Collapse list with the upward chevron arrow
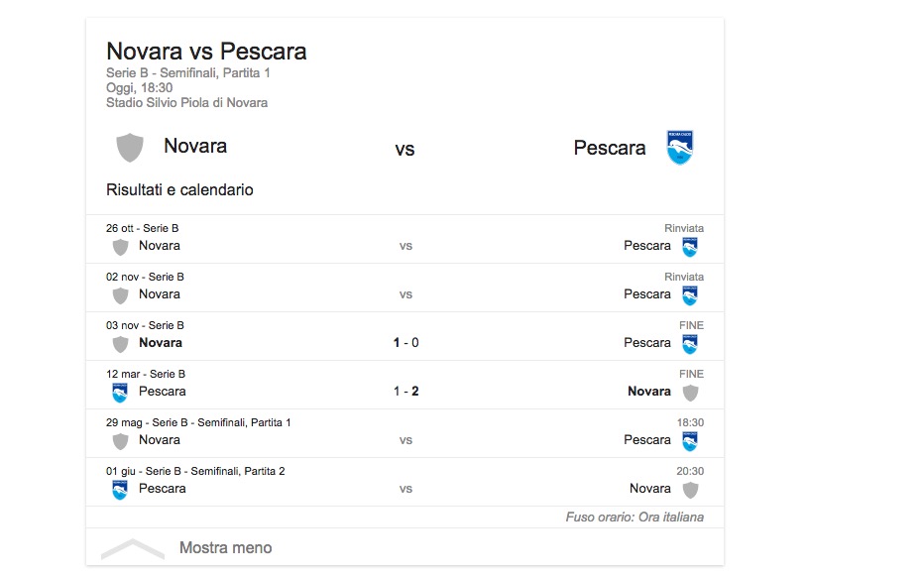The width and height of the screenshot is (924, 576). click(x=133, y=548)
